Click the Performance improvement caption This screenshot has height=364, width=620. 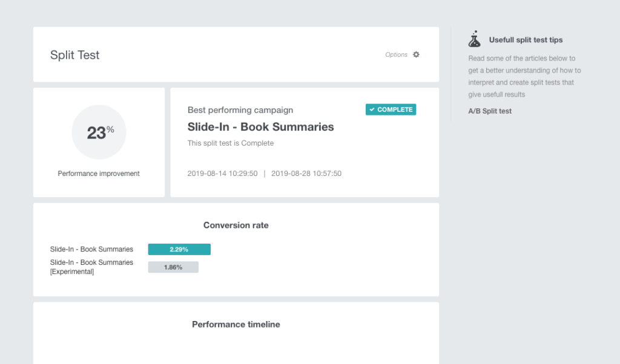(x=99, y=174)
